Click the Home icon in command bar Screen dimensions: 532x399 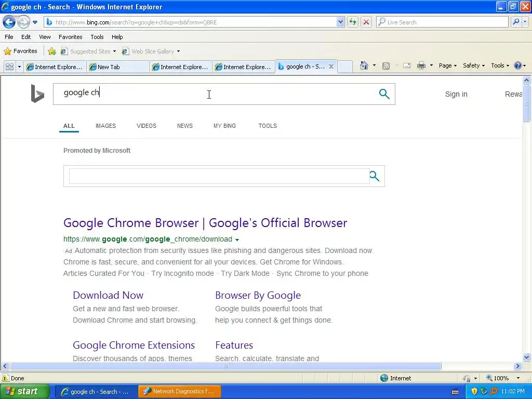[364, 65]
